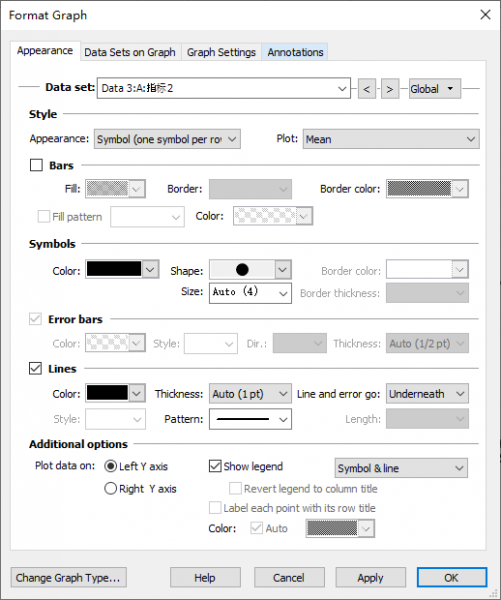Click the Change Graph Type button
Viewport: 501px width, 600px height.
69,577
